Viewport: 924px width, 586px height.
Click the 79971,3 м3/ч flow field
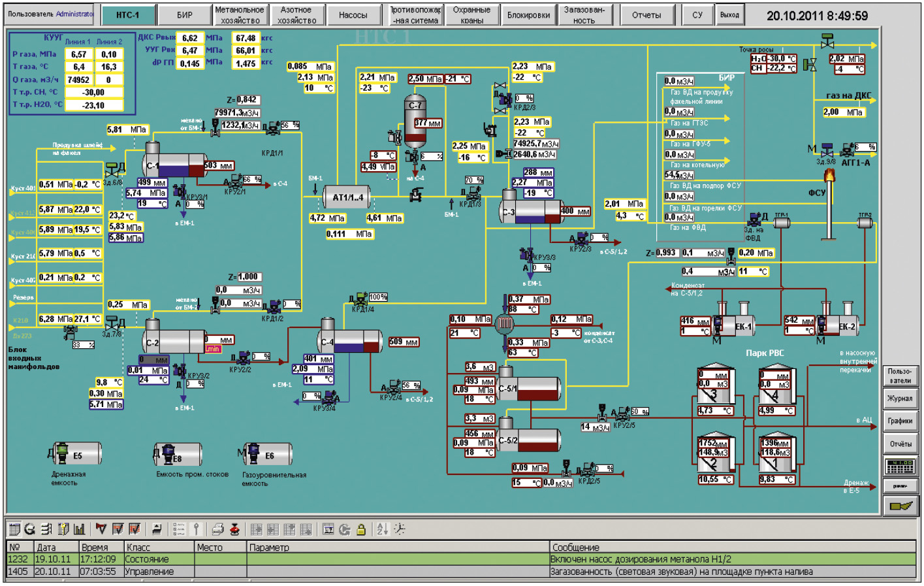pos(238,113)
